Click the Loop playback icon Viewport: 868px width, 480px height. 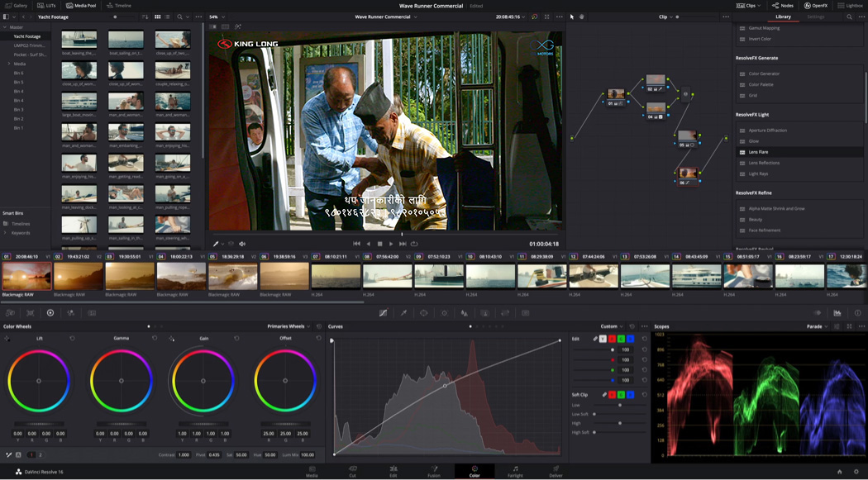pos(414,244)
